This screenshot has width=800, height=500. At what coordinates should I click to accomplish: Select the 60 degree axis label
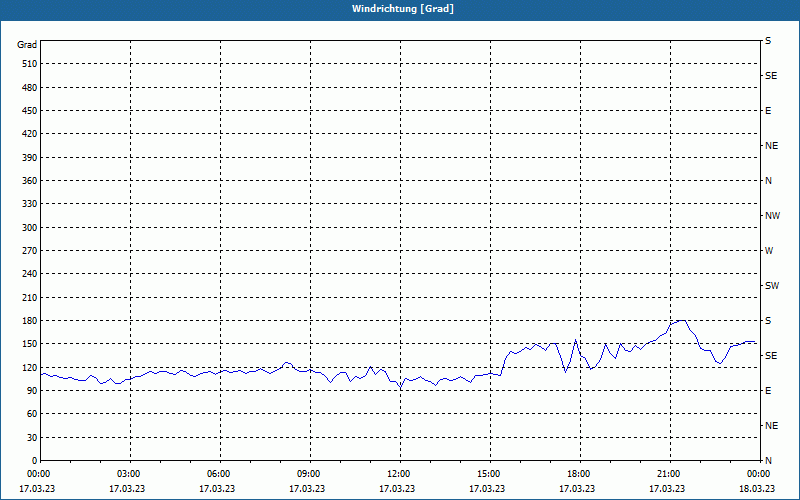pyautogui.click(x=32, y=413)
